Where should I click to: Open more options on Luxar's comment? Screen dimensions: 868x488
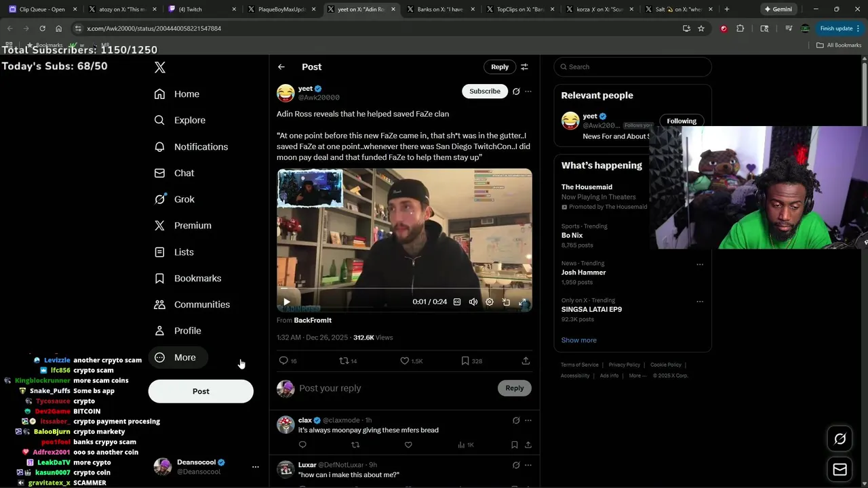528,465
